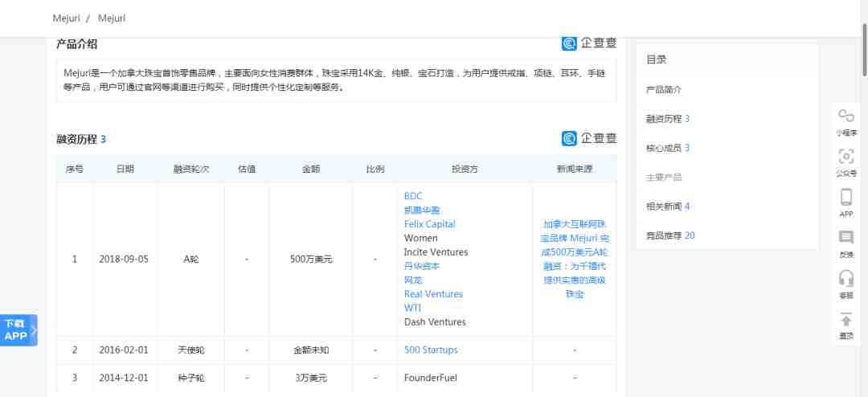Open the APP phone icon
Image resolution: width=868 pixels, height=397 pixels.
(x=845, y=198)
